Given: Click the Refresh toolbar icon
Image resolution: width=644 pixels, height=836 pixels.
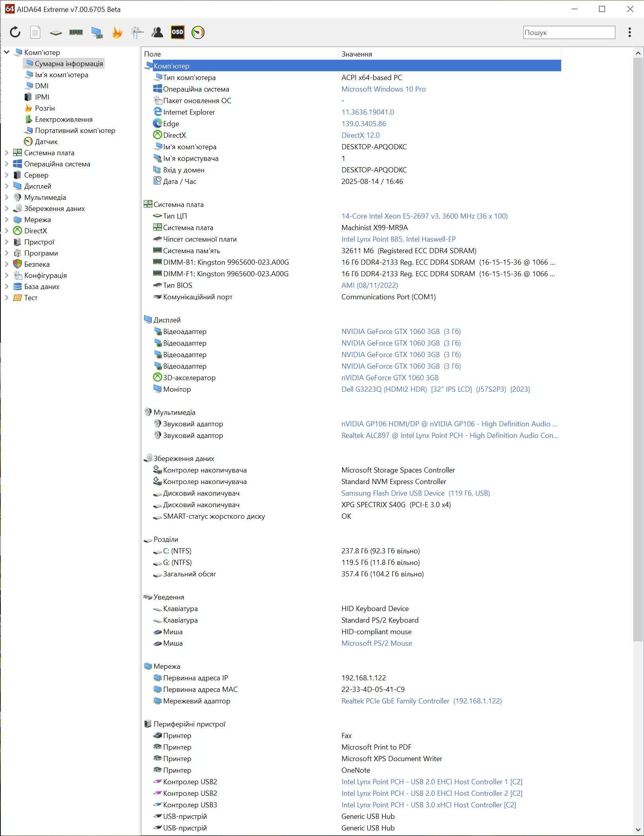Looking at the screenshot, I should coord(15,32).
